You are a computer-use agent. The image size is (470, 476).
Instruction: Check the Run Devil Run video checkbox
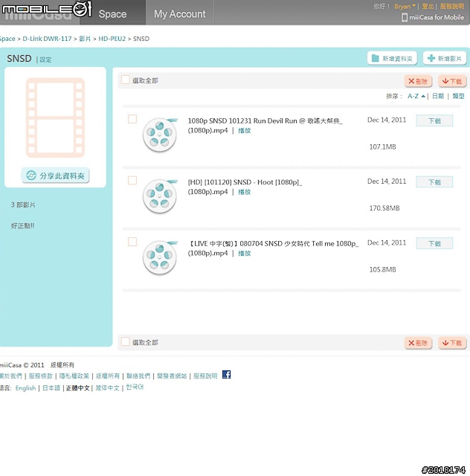(x=132, y=119)
